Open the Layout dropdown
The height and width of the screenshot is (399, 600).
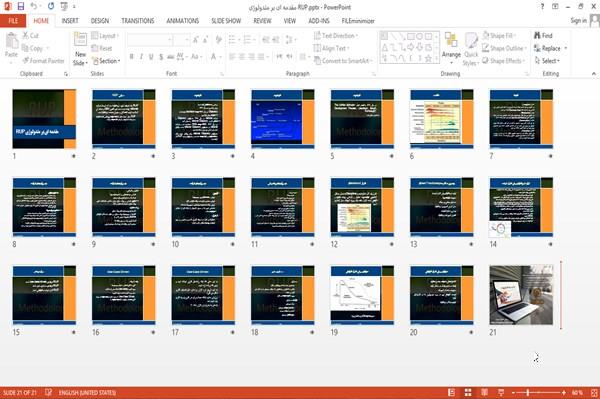105,36
